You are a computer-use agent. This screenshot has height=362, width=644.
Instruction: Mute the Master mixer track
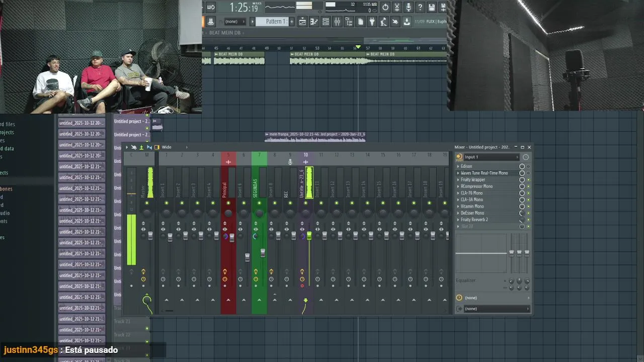[x=147, y=203]
